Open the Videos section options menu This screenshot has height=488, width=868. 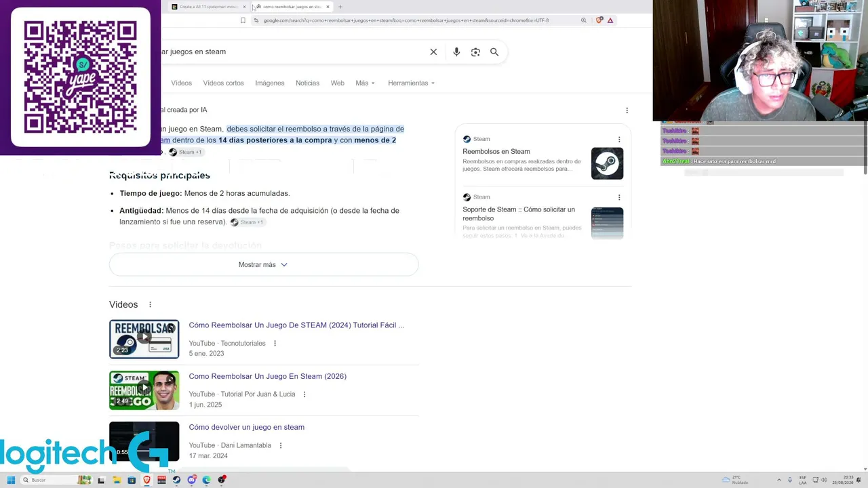coord(150,305)
